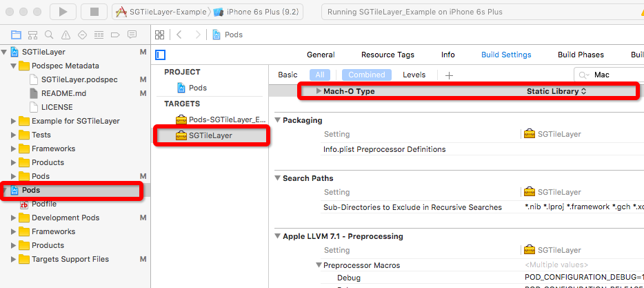Choose the iPhone 6s Plus destination
644x288 pixels.
pos(259,12)
